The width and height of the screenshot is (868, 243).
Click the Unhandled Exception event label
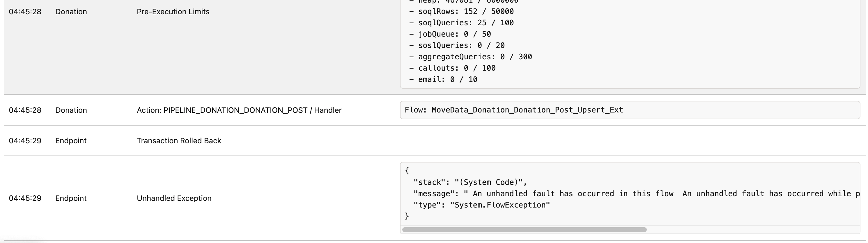(x=174, y=198)
